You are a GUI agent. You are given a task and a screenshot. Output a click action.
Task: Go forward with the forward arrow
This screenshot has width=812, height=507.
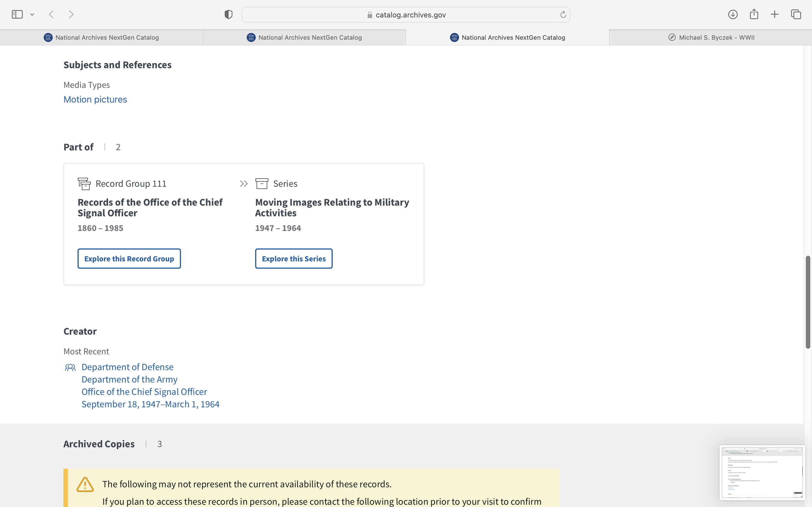[71, 14]
